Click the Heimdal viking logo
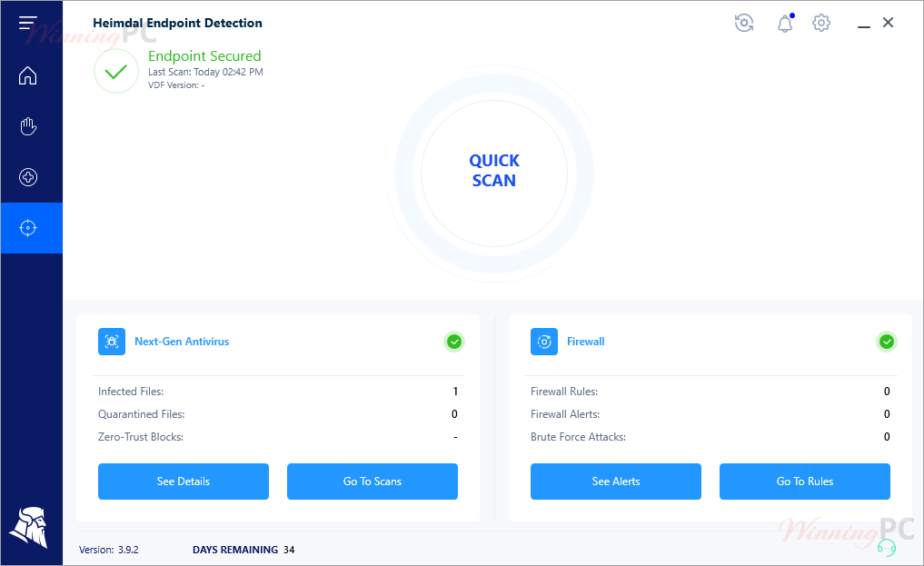Image resolution: width=924 pixels, height=566 pixels. tap(28, 528)
